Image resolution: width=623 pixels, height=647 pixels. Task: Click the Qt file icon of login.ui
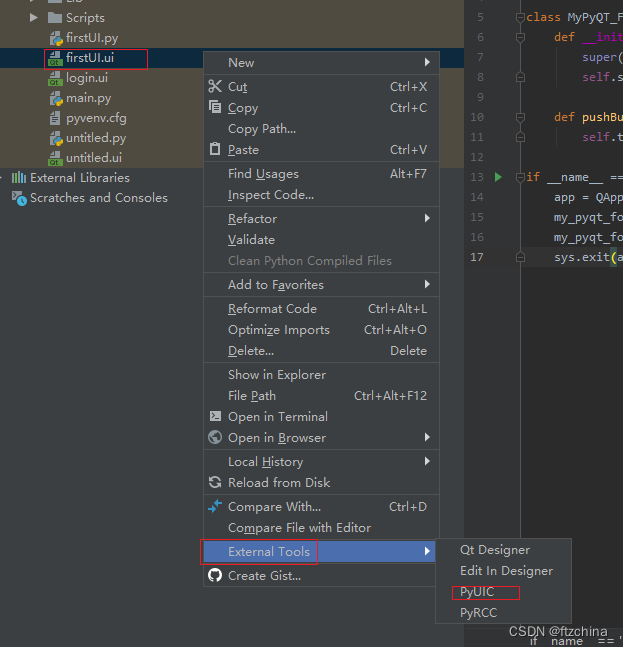coord(56,78)
